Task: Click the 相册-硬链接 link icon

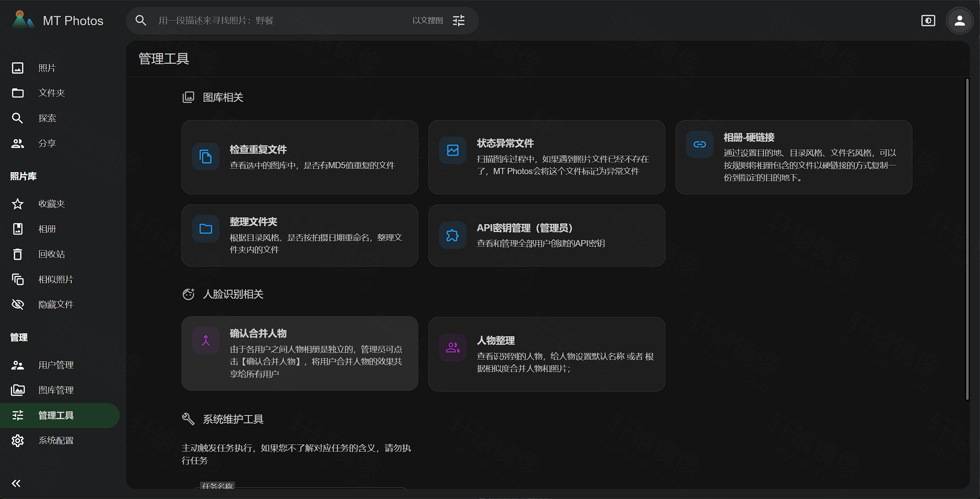Action: tap(700, 144)
